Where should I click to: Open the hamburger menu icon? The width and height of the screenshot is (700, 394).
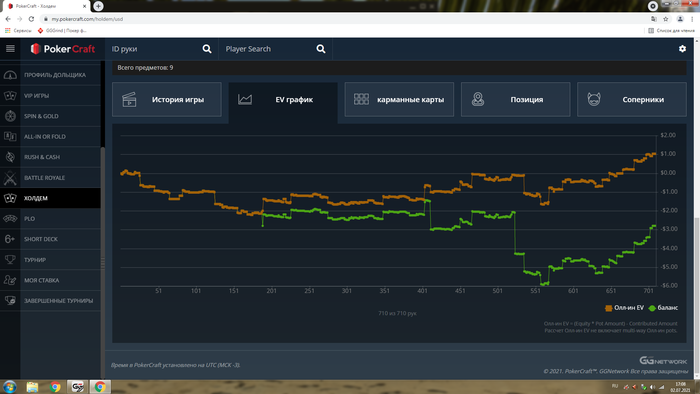(x=10, y=49)
